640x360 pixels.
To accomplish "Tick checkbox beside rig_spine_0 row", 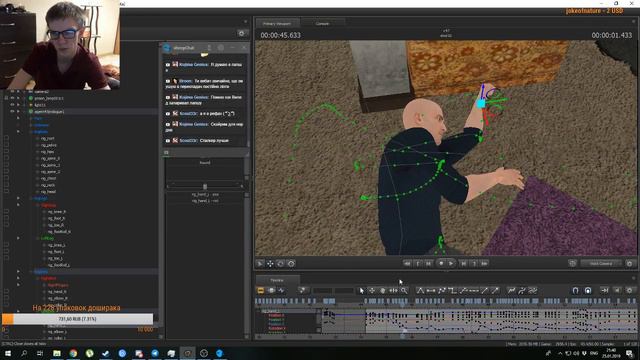I will 6,158.
